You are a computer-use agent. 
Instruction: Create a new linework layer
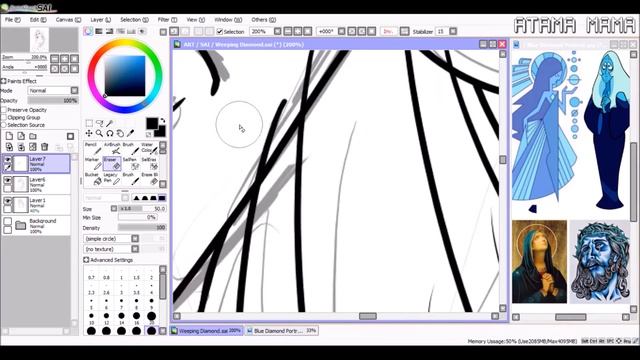(x=21, y=136)
